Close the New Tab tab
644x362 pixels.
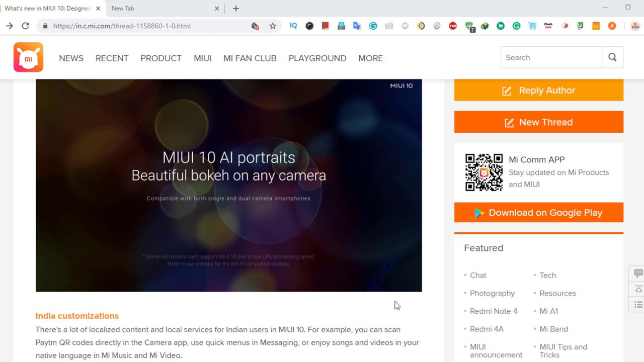pyautogui.click(x=217, y=9)
